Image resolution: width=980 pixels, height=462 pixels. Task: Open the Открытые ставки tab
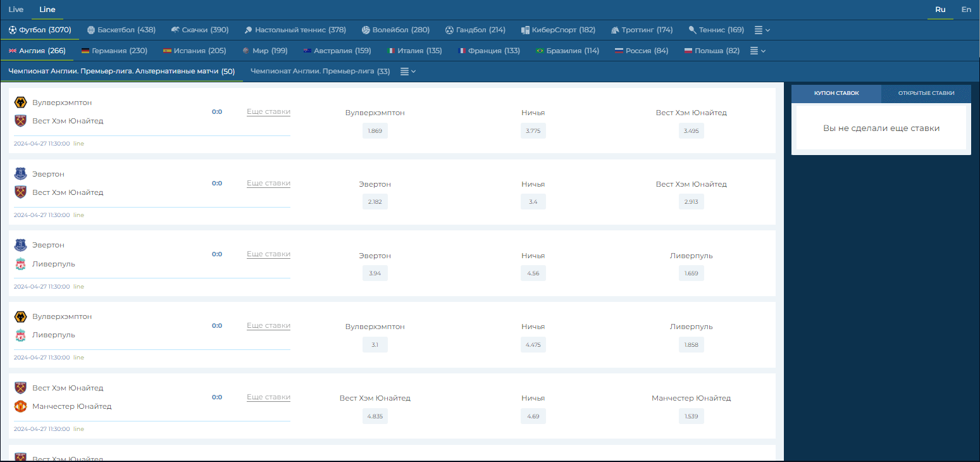(926, 93)
